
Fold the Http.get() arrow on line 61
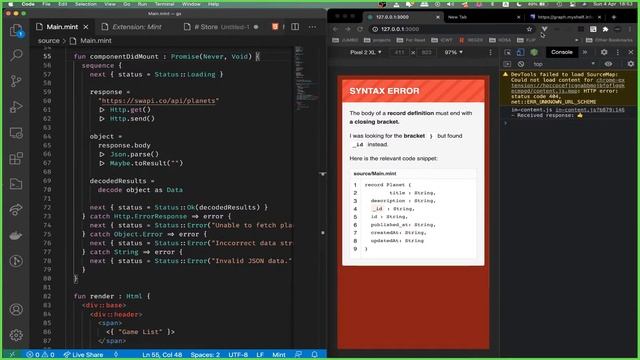[102, 110]
